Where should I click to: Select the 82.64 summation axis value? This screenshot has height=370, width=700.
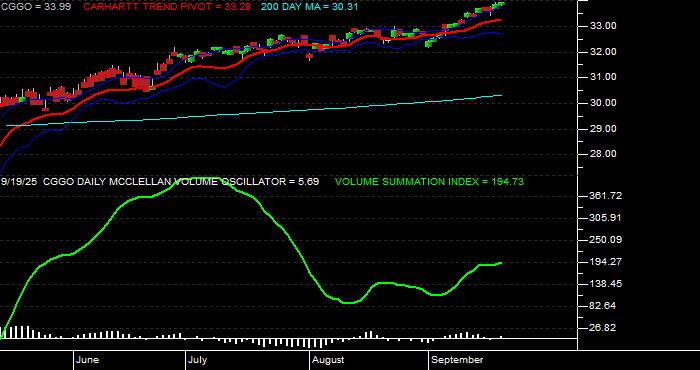pos(603,306)
